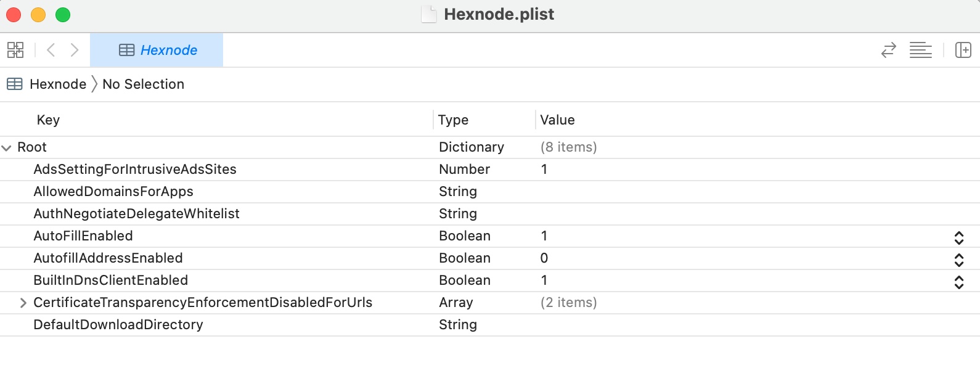The width and height of the screenshot is (980, 381).
Task: Add a new editor split
Action: click(963, 50)
